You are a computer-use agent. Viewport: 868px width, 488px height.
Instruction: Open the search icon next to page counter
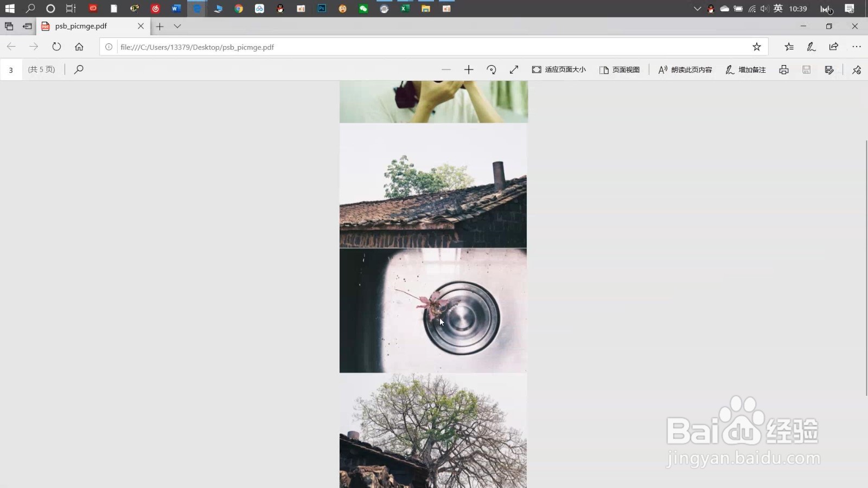pyautogui.click(x=79, y=69)
